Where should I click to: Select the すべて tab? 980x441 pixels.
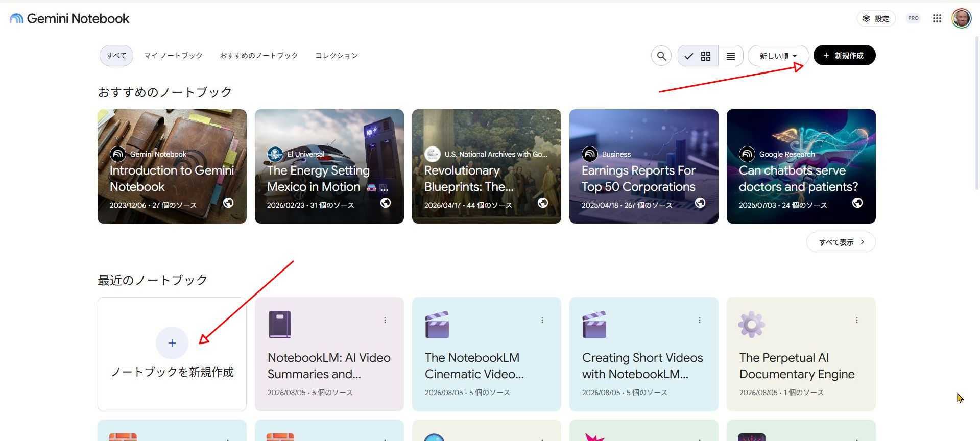point(116,56)
